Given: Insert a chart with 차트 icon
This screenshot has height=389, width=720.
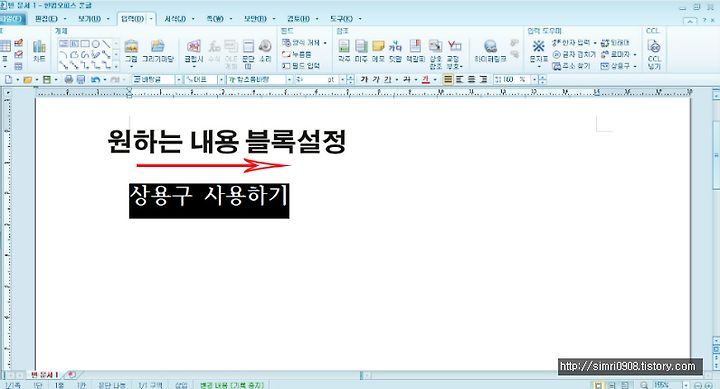Looking at the screenshot, I should pyautogui.click(x=39, y=51).
